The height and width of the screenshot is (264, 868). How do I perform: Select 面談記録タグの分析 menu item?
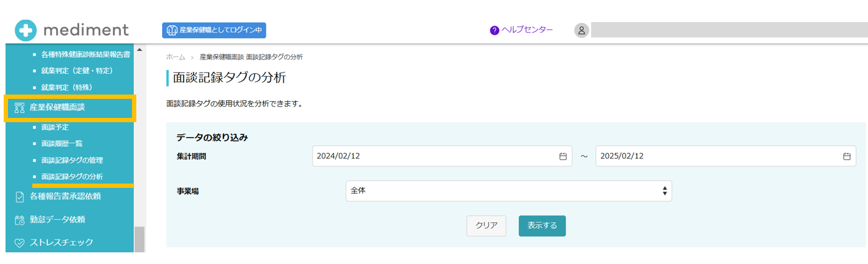tap(72, 177)
